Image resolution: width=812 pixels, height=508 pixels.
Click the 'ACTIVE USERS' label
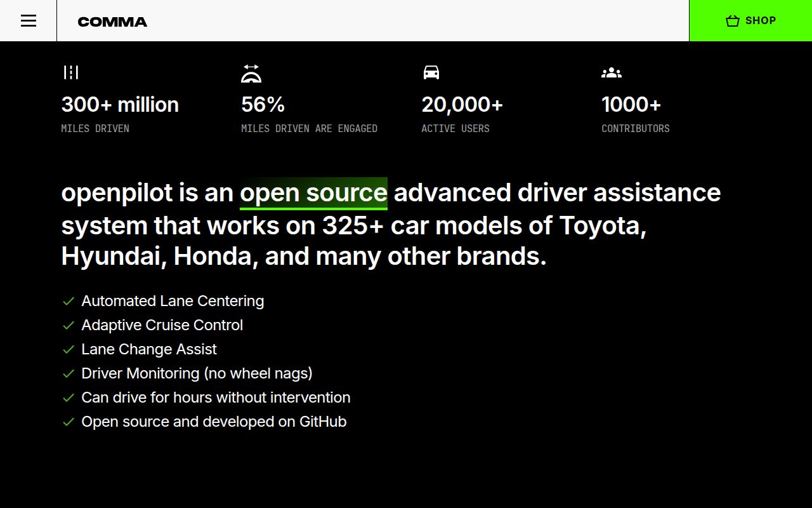pos(455,128)
